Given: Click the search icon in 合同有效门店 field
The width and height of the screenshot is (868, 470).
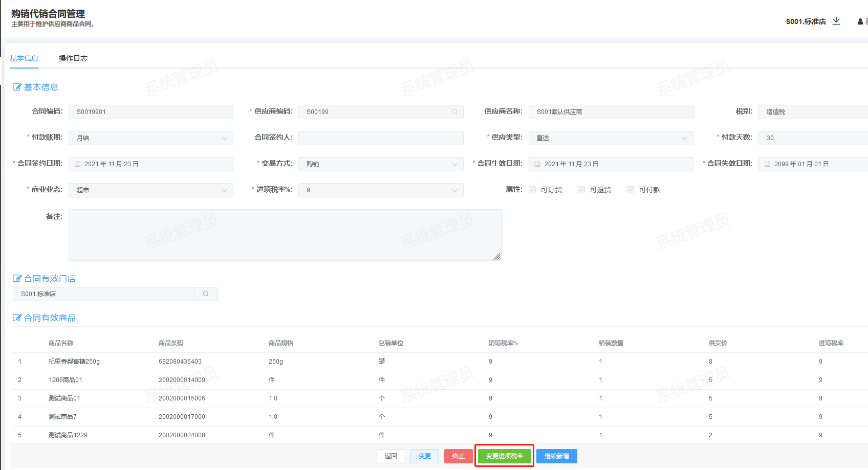Looking at the screenshot, I should point(206,294).
